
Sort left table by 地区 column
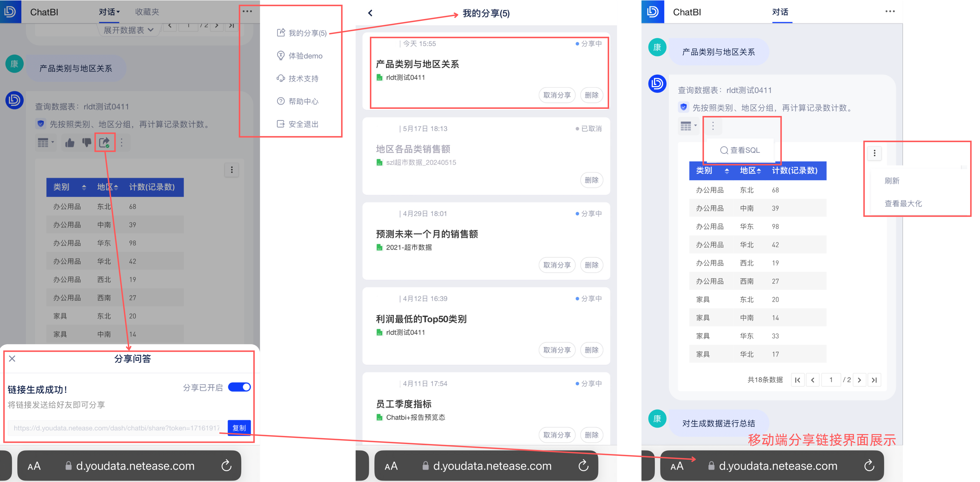click(x=116, y=187)
